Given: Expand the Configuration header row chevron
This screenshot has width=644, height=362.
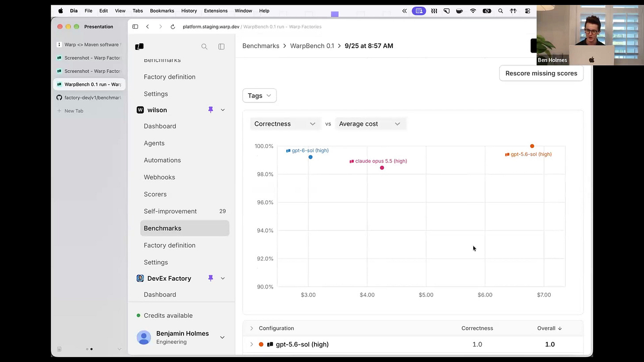Looking at the screenshot, I should tap(252, 328).
